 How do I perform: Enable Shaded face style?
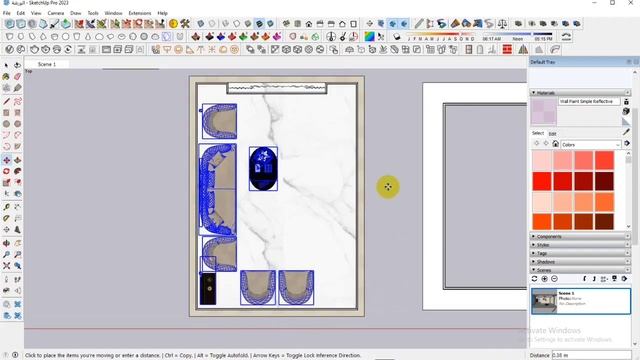248,24
